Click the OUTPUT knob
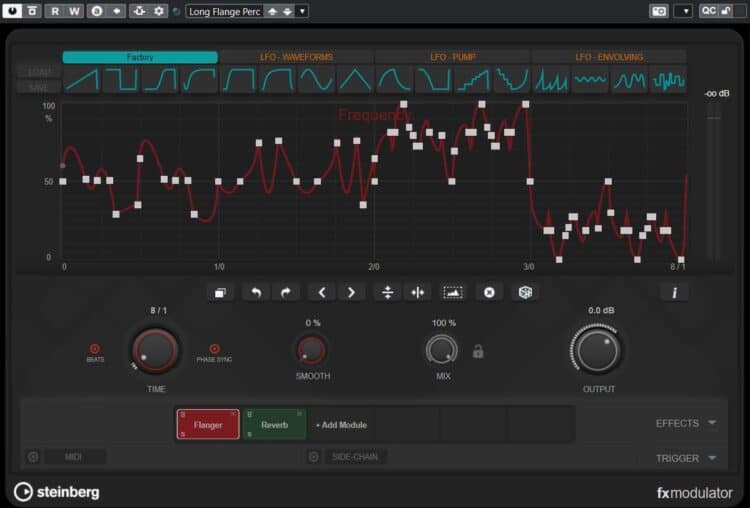Screen dimensions: 750x508 click(598, 351)
